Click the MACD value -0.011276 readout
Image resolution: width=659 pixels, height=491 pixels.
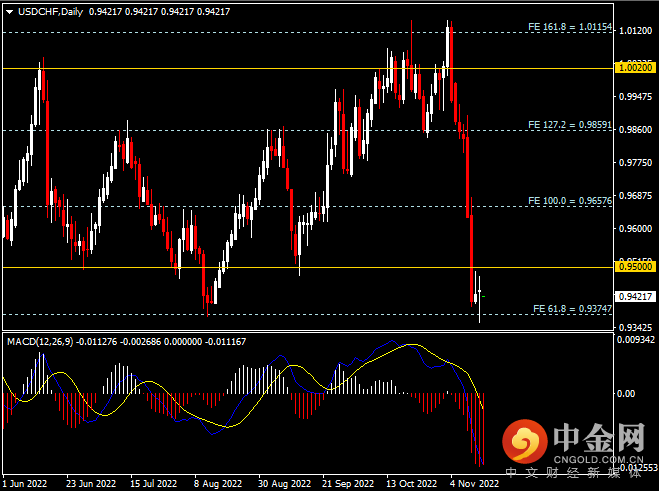pos(96,342)
